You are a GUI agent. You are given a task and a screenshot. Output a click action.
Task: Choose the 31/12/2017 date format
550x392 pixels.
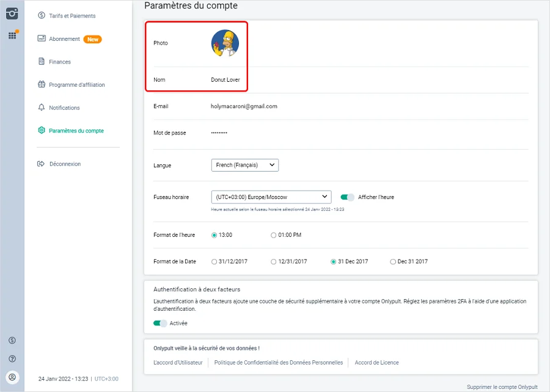[214, 261]
